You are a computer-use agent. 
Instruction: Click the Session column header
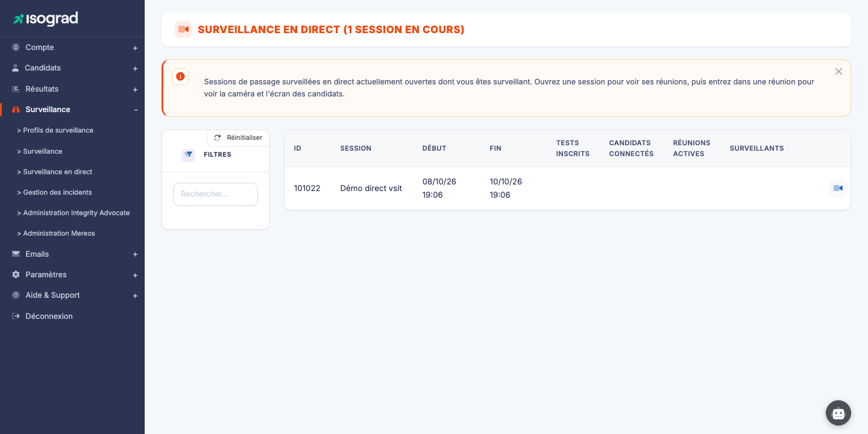click(x=356, y=148)
